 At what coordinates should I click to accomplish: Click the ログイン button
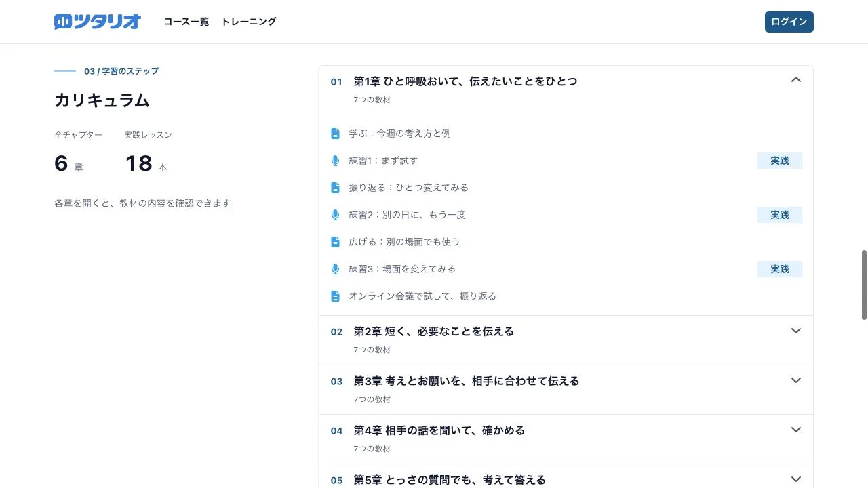click(x=789, y=22)
